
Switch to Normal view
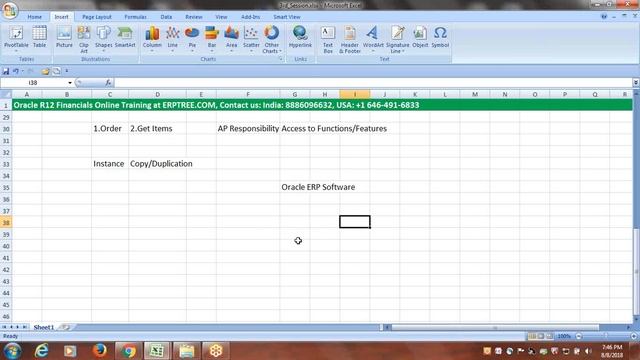532,336
